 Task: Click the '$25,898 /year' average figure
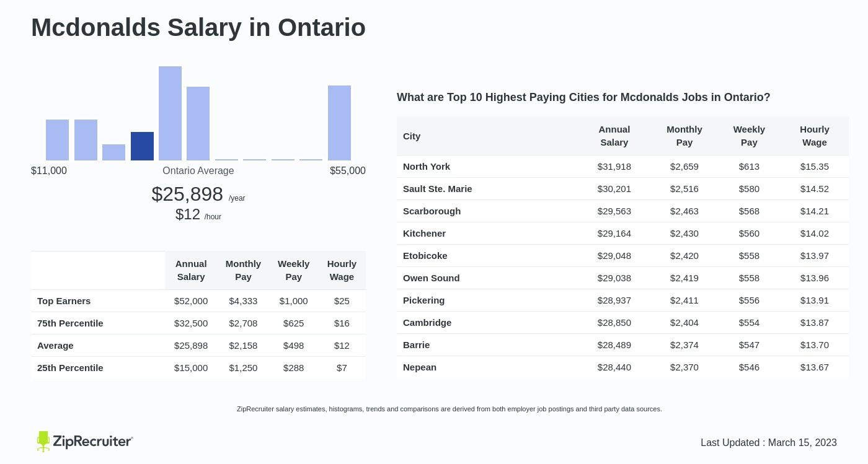198,195
